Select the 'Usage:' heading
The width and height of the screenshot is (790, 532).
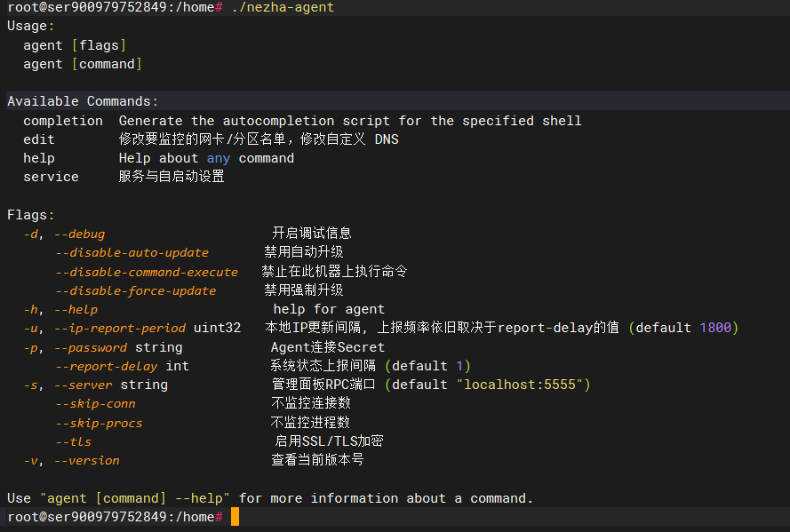[31, 26]
